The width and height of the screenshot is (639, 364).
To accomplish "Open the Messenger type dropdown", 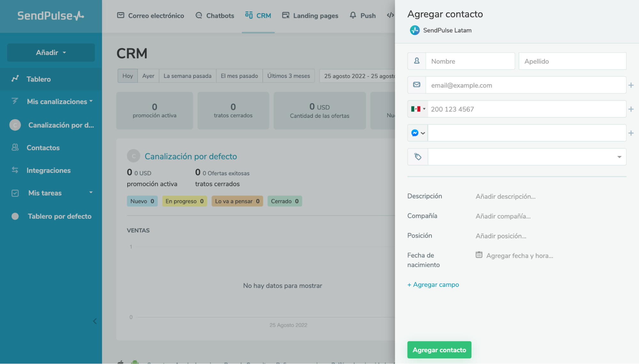I will [x=418, y=133].
